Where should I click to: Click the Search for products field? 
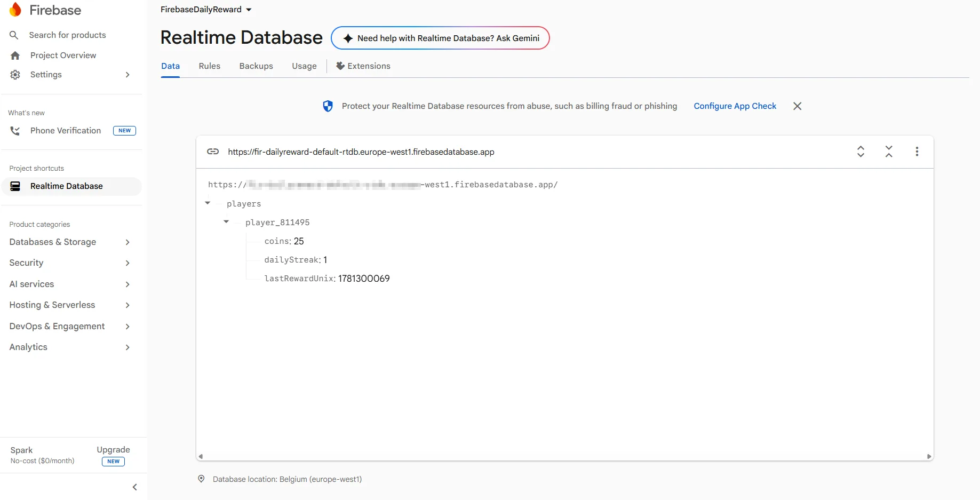click(x=67, y=35)
